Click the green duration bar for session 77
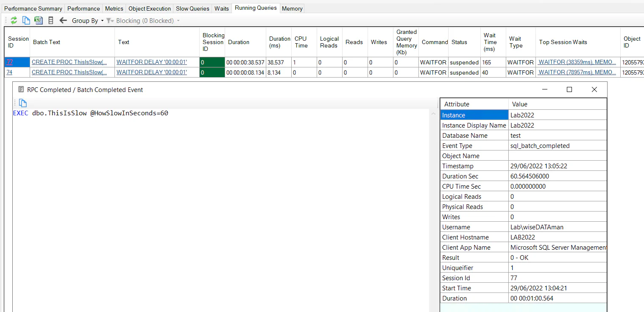Viewport: 644px width, 312px height. (212, 62)
